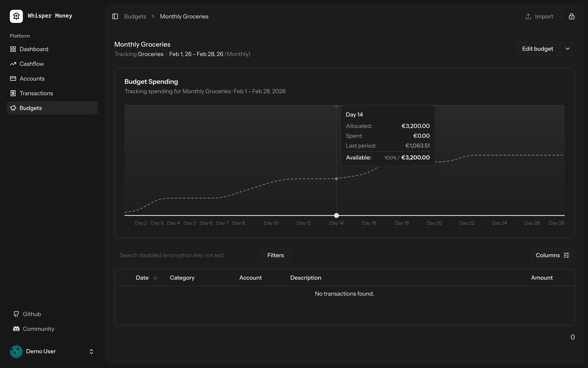Image resolution: width=588 pixels, height=368 pixels.
Task: Click the Whisper Money logo icon
Action: (16, 16)
